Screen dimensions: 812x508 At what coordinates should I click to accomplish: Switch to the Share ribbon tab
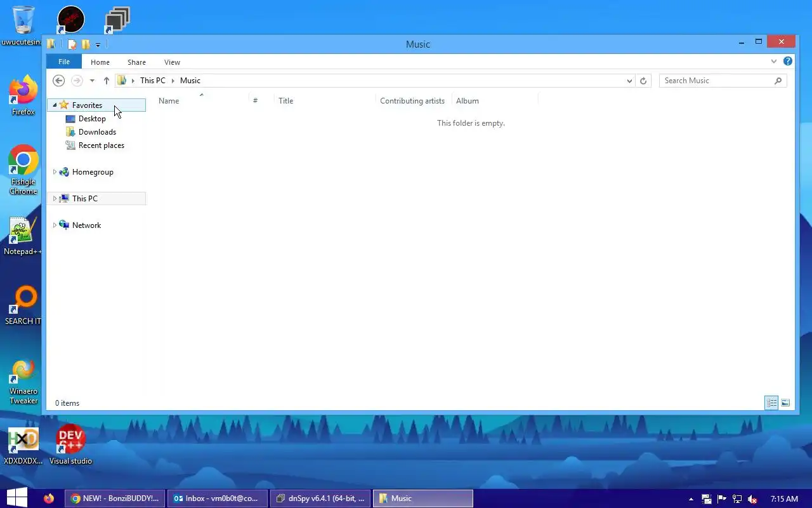(136, 62)
